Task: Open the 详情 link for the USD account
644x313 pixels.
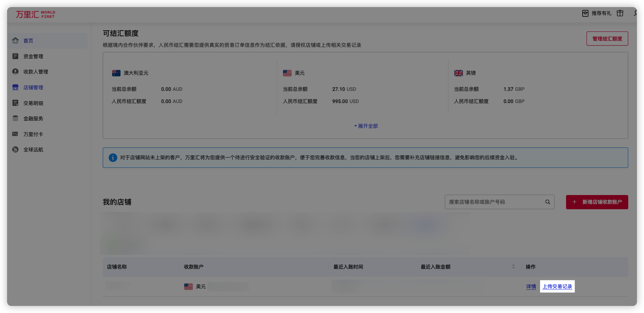Action: 531,287
